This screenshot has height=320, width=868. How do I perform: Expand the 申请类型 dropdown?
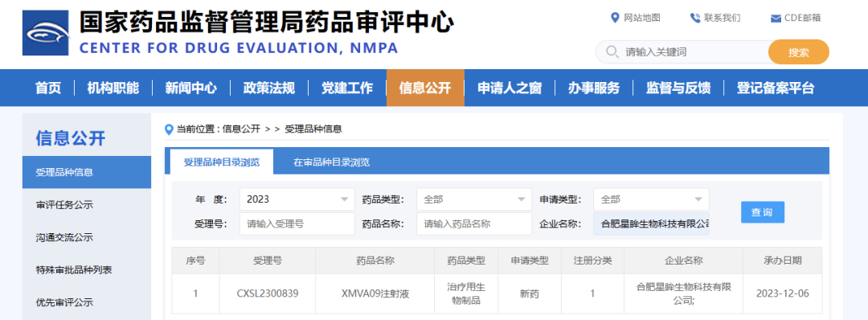pos(652,199)
